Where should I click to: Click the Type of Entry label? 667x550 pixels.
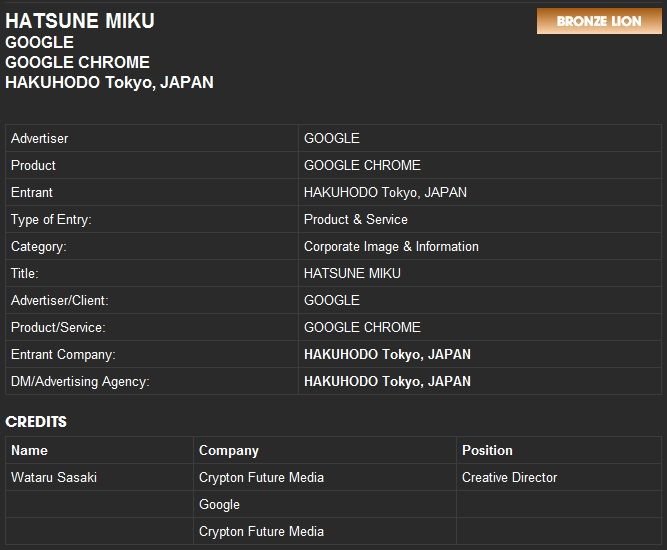[51, 219]
